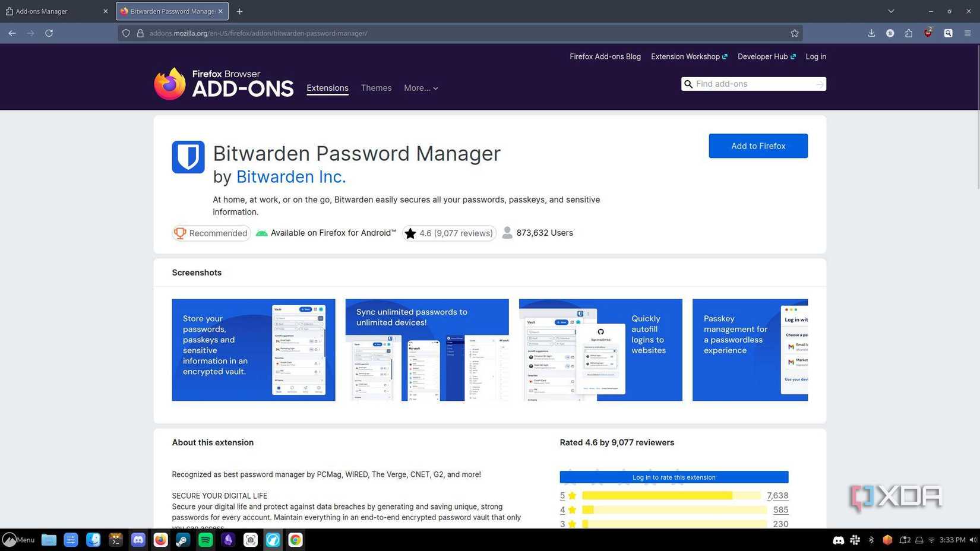The height and width of the screenshot is (551, 980).
Task: Open notifications bell in system tray
Action: pyautogui.click(x=905, y=540)
